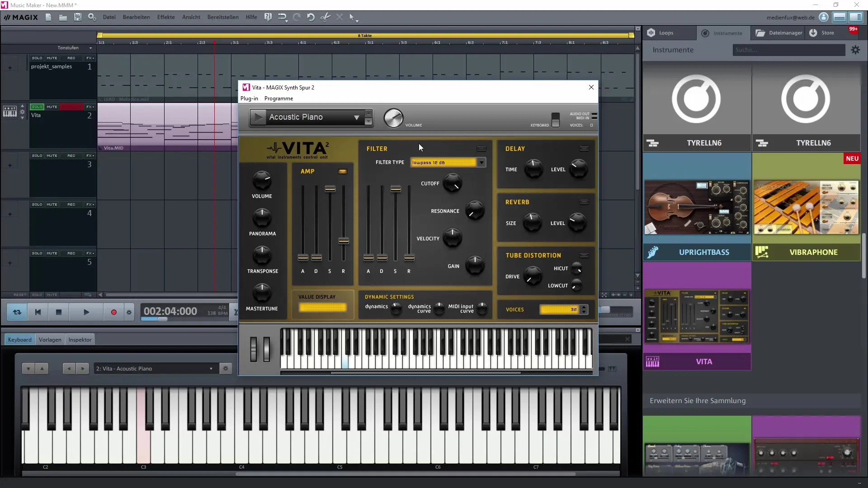Toggle the FILTER section on/off switch
The height and width of the screenshot is (488, 868).
click(x=481, y=149)
